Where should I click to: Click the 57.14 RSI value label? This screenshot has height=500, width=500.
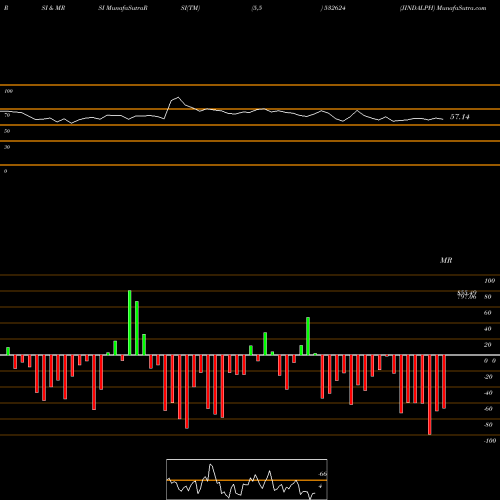pyautogui.click(x=460, y=117)
